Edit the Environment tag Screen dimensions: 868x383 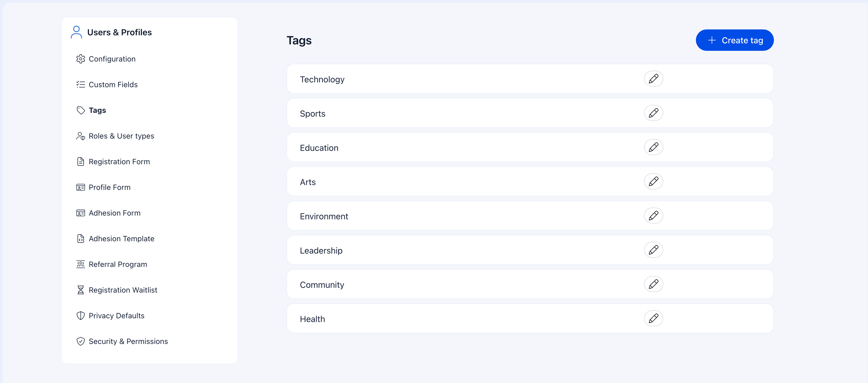[653, 216]
